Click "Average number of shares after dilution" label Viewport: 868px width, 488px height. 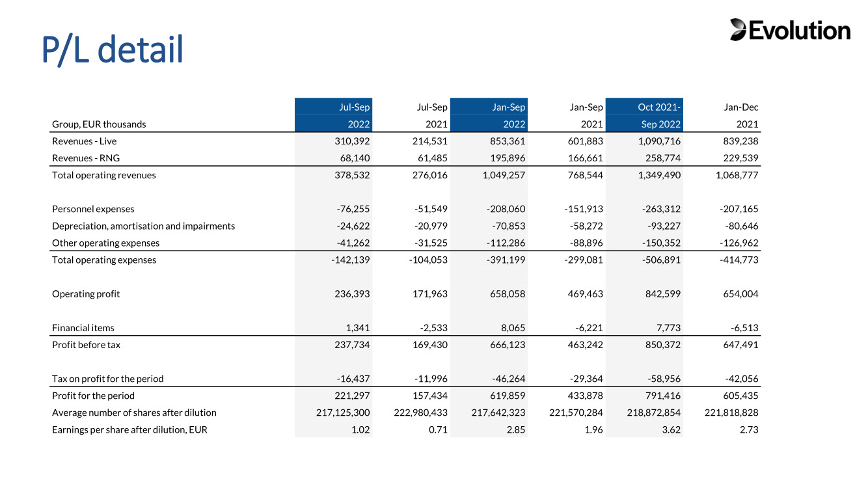coord(134,413)
